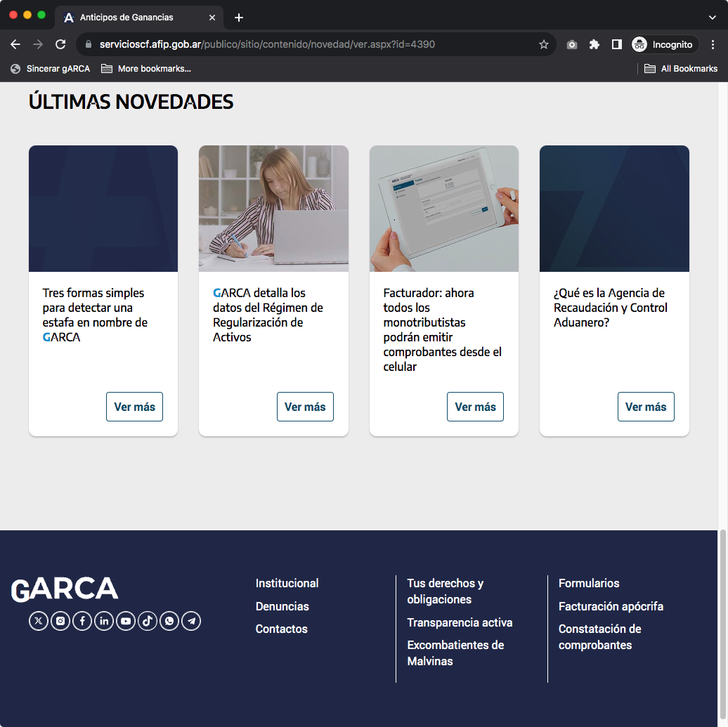The image size is (728, 727).
Task: Click Ver más on Agencia de Recaudación card
Action: point(646,407)
